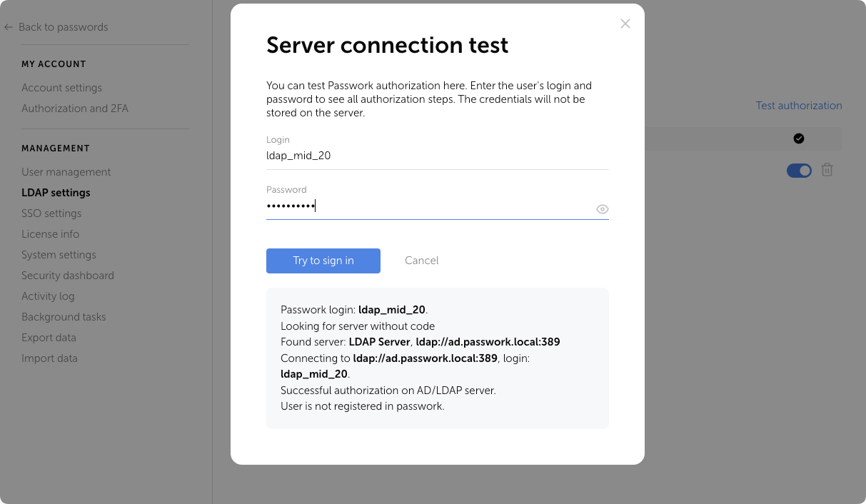The width and height of the screenshot is (866, 504).
Task: Go to User management
Action: (66, 171)
